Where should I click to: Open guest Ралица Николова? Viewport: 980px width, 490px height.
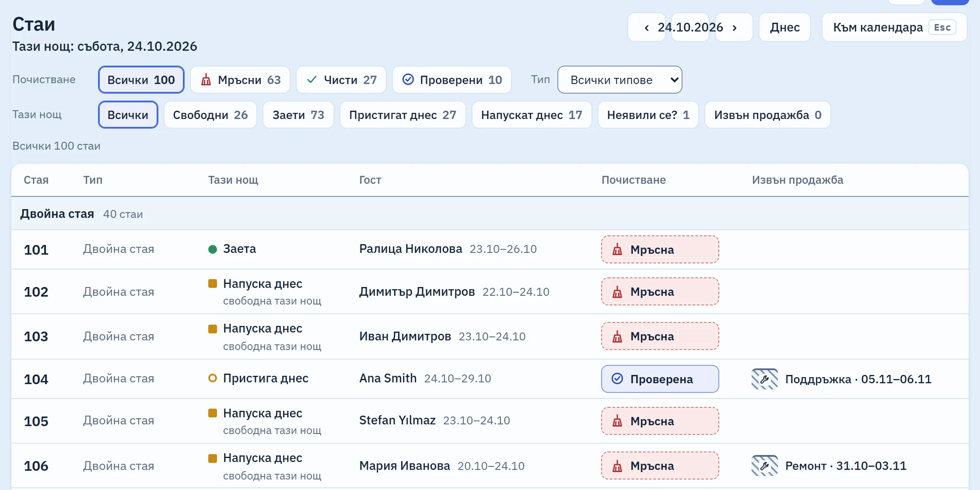click(411, 248)
